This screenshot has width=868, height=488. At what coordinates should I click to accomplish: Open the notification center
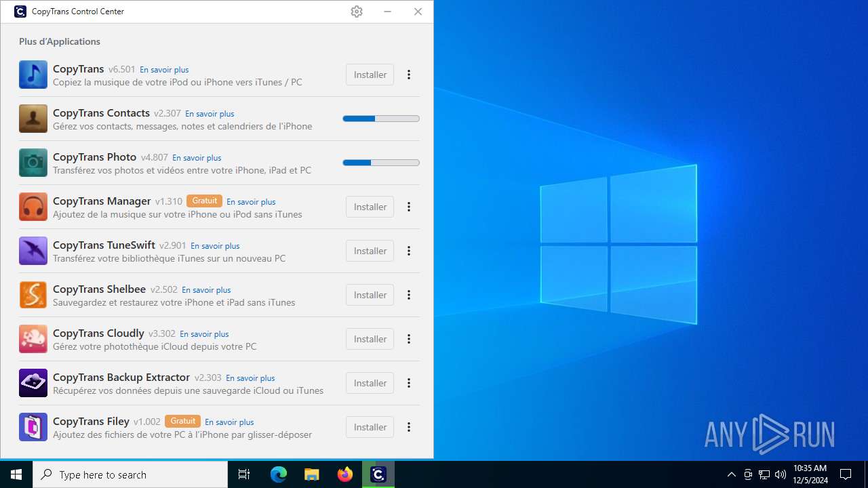coord(846,474)
